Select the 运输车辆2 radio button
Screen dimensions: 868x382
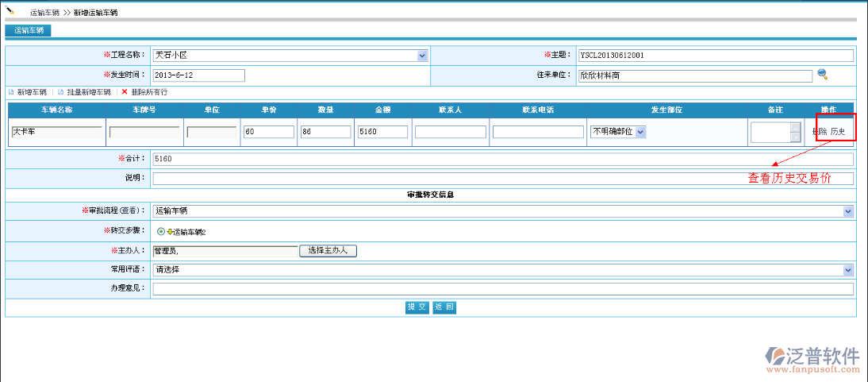tap(161, 232)
